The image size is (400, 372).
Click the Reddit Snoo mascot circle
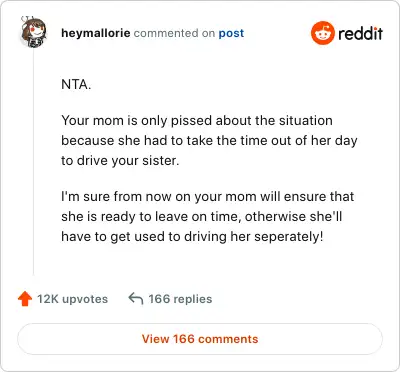tap(322, 33)
